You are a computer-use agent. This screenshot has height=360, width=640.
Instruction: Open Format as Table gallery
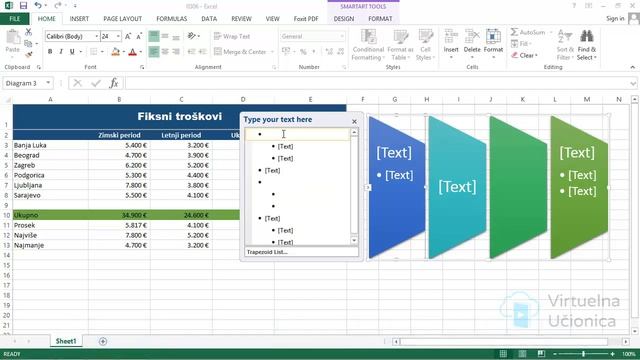(x=400, y=45)
